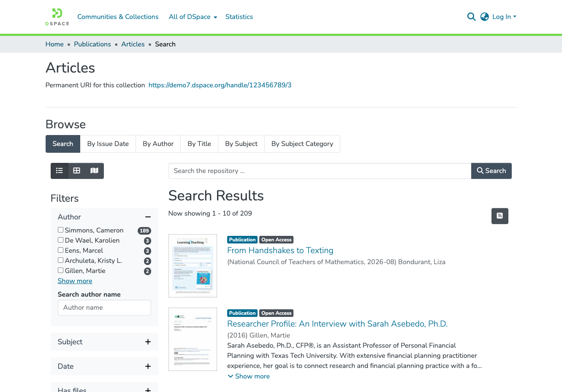
Task: Switch to list view
Action: pyautogui.click(x=60, y=171)
